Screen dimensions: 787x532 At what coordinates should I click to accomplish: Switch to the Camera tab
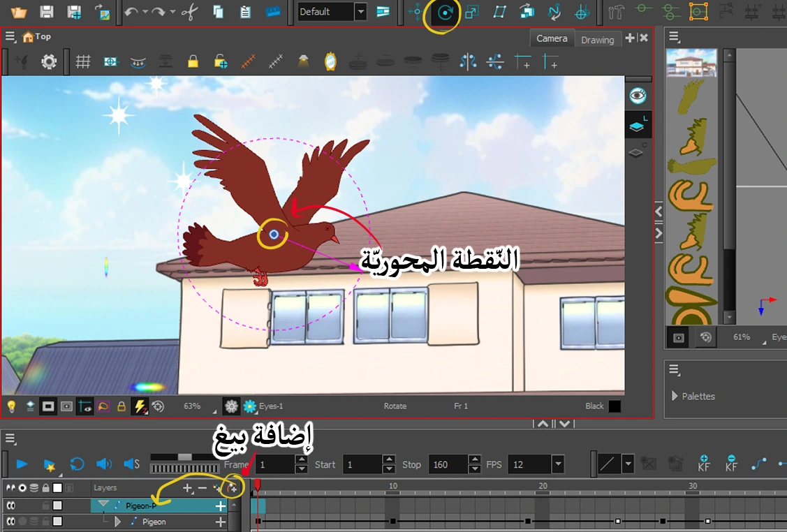point(552,38)
